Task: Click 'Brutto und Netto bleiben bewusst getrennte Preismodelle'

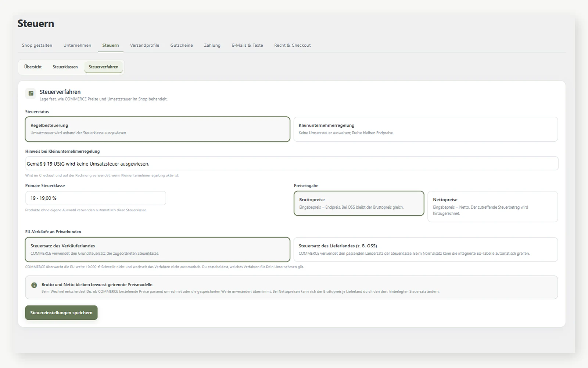Action: 97,285
